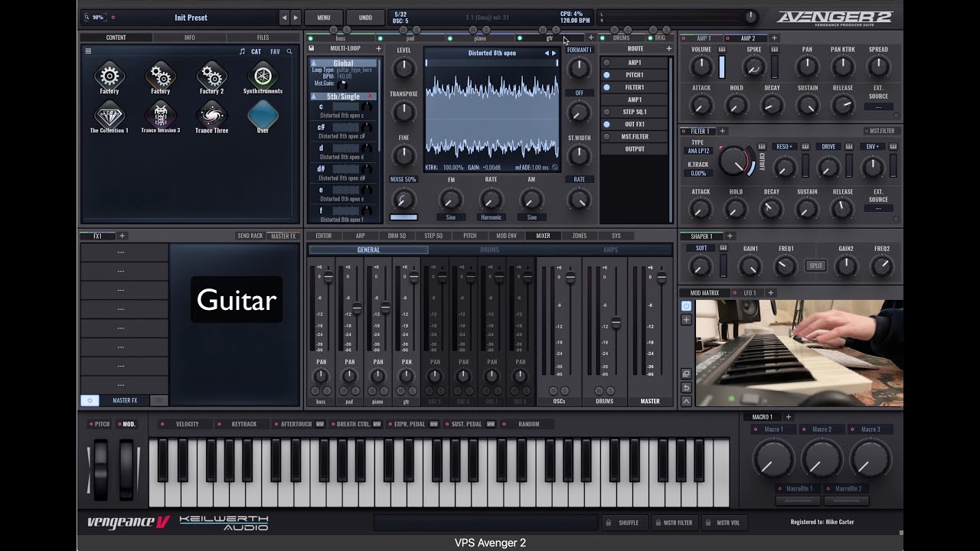Add a new FX rack tab
The height and width of the screenshot is (551, 980).
click(122, 236)
